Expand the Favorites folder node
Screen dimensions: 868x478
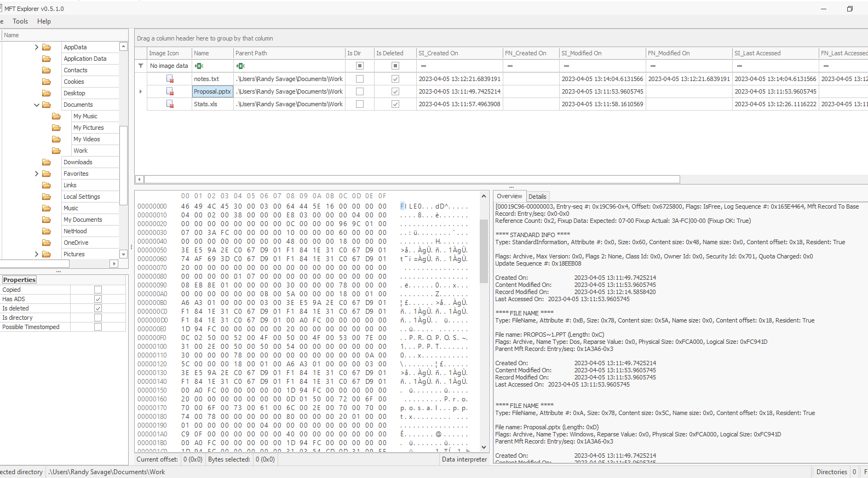click(x=37, y=174)
